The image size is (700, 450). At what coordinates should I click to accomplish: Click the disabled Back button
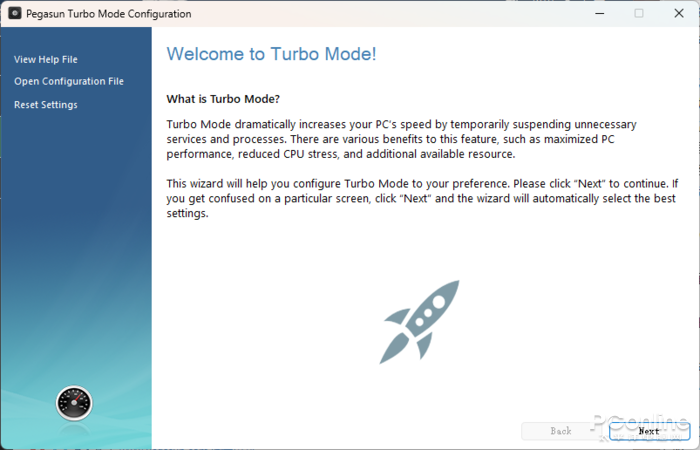click(x=561, y=431)
